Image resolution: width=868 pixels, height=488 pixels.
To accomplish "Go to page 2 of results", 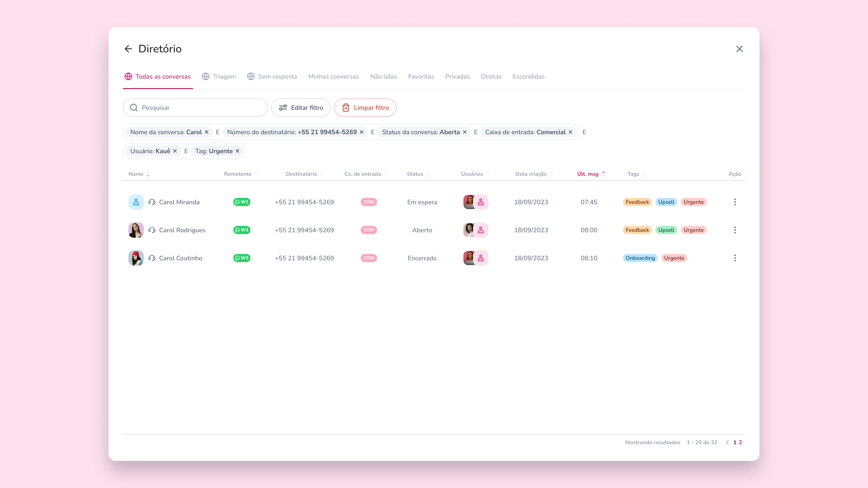I will tap(740, 442).
